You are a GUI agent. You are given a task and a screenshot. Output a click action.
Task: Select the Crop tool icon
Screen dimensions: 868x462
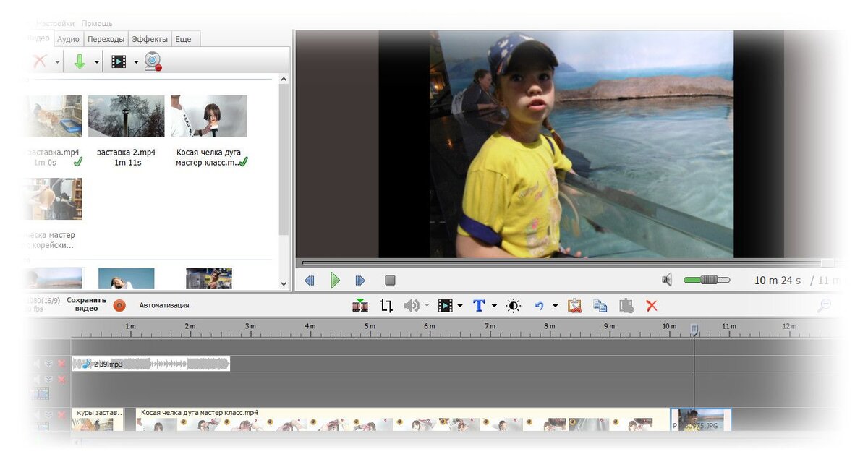(386, 306)
